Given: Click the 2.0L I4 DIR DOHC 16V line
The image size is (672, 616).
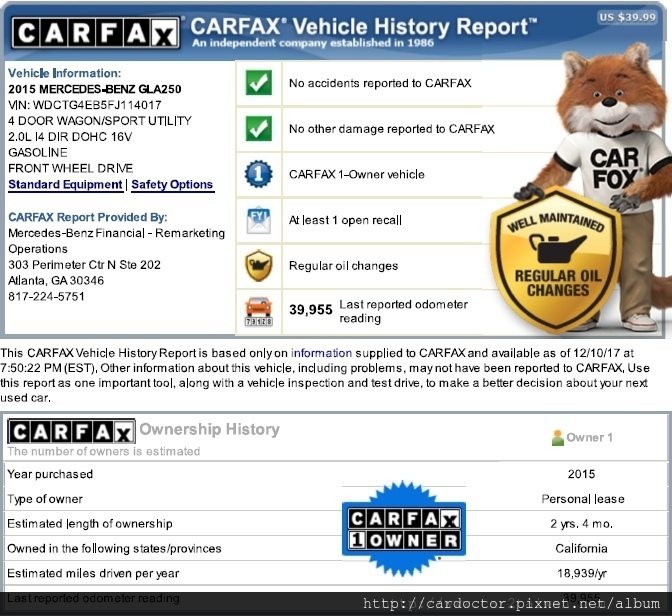Looking at the screenshot, I should [x=70, y=137].
